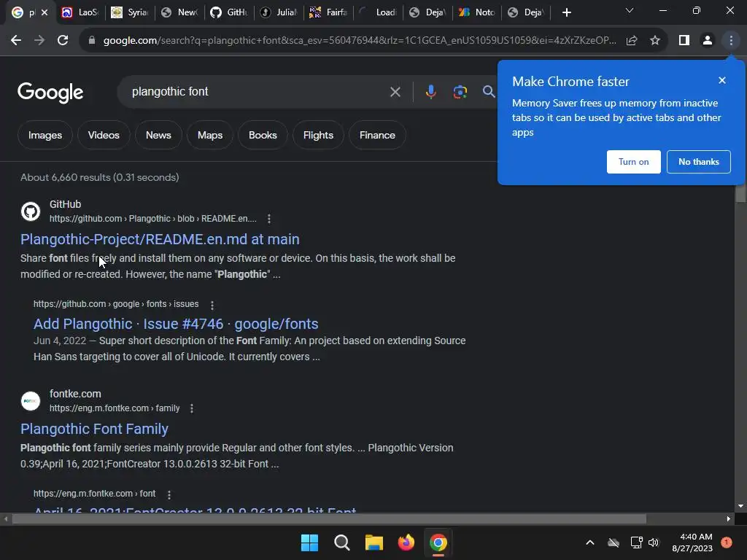View site info via lock icon

pyautogui.click(x=92, y=41)
